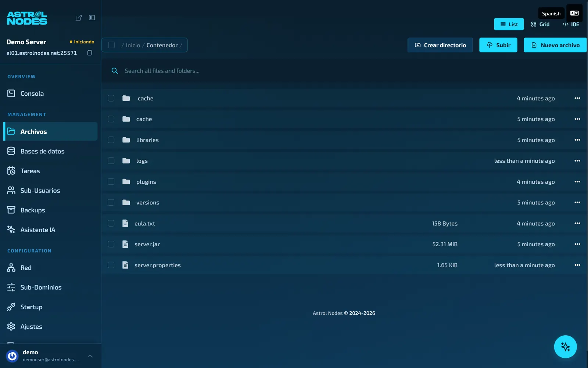Expand the demo user account chevron
Screen dimensions: 588x368
[90, 356]
